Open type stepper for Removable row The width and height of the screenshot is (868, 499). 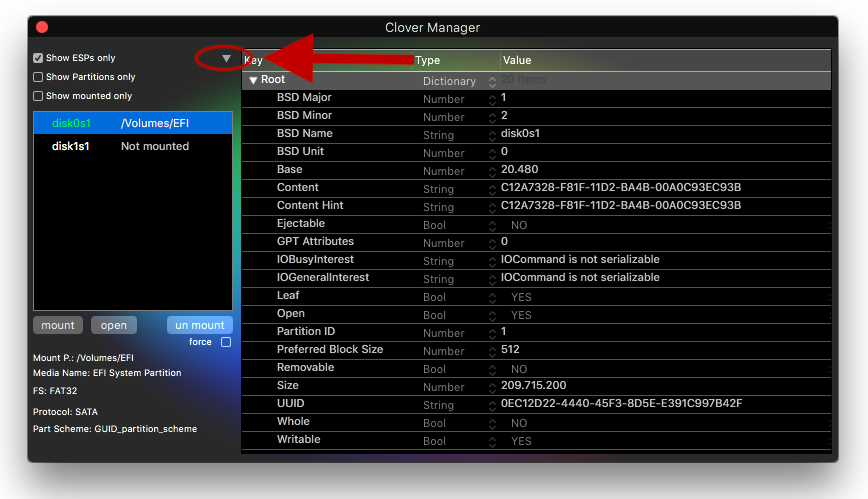click(x=492, y=369)
